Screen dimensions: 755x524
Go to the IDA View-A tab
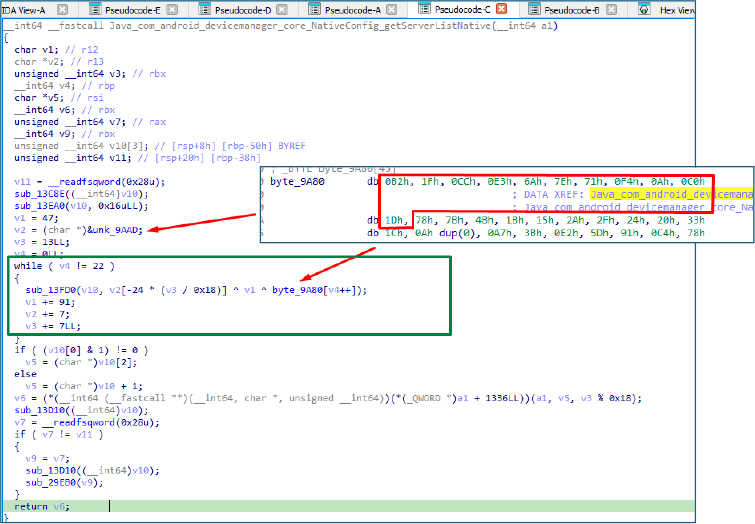[24, 9]
